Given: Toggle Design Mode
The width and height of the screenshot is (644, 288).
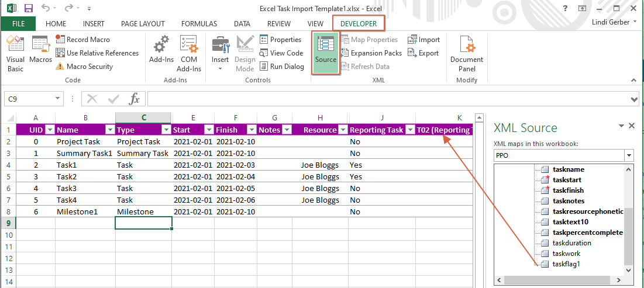Looking at the screenshot, I should [x=245, y=54].
